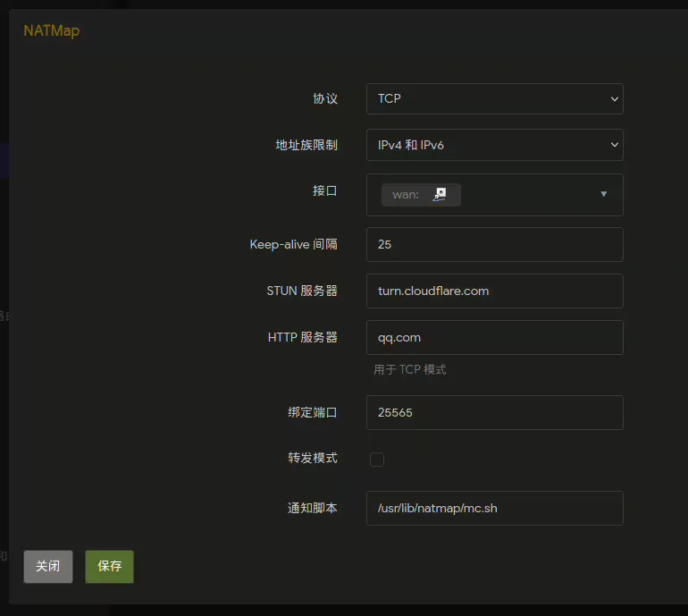688x616 pixels.
Task: Click the 通知脚本 field with mc.sh path
Action: 494,508
